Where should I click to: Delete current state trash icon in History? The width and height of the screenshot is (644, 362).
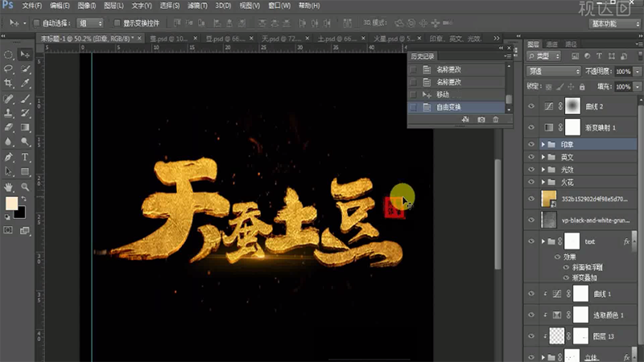(496, 119)
